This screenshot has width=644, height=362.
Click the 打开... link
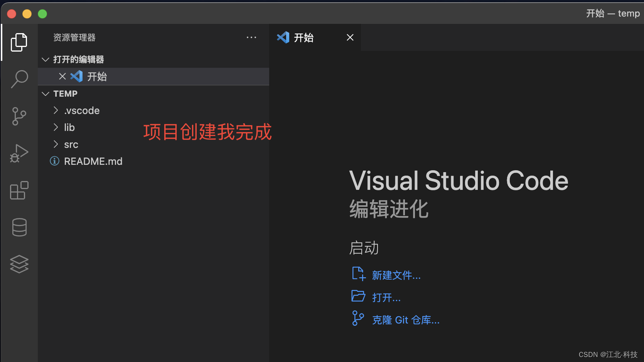tap(386, 298)
